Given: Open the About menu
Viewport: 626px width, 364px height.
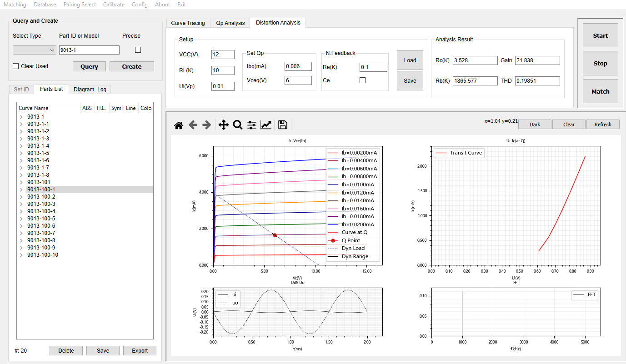Looking at the screenshot, I should click(162, 5).
